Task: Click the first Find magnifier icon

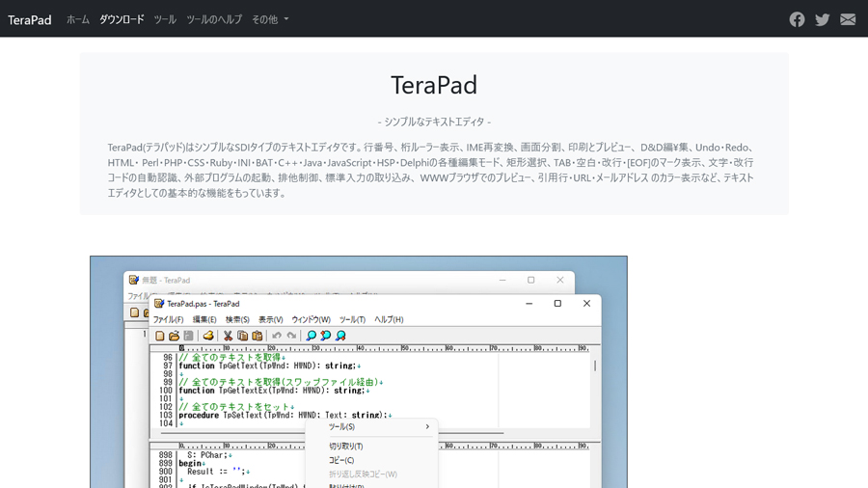Action: [311, 336]
